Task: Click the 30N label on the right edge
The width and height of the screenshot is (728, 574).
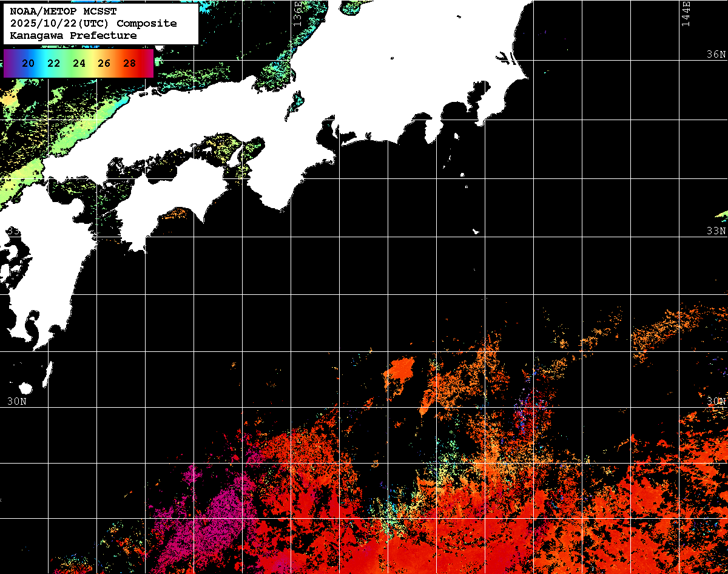Action: [x=716, y=401]
